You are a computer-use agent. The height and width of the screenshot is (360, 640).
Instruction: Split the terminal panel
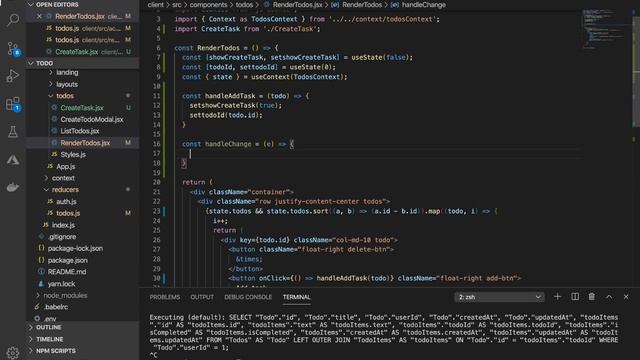pos(575,297)
